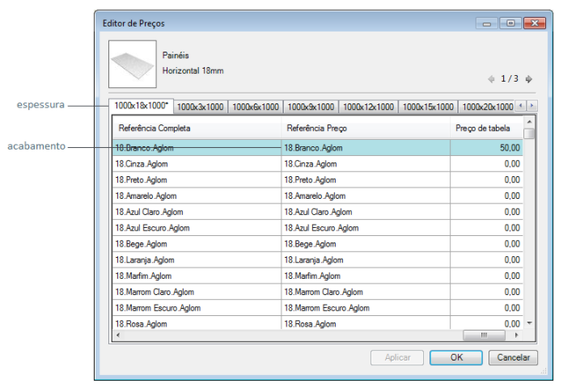Click the price cell of 18.Amarelo.Aglom
Image resolution: width=580 pixels, height=392 pixels.
click(486, 196)
